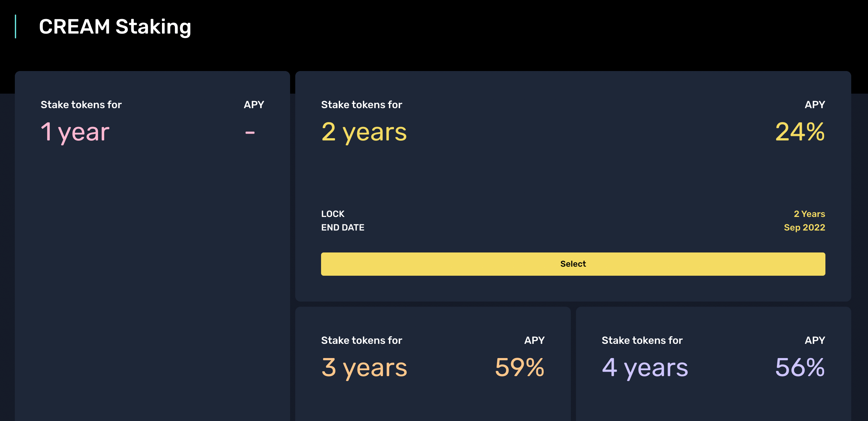Click the LOCK label
The height and width of the screenshot is (421, 868).
tap(333, 214)
